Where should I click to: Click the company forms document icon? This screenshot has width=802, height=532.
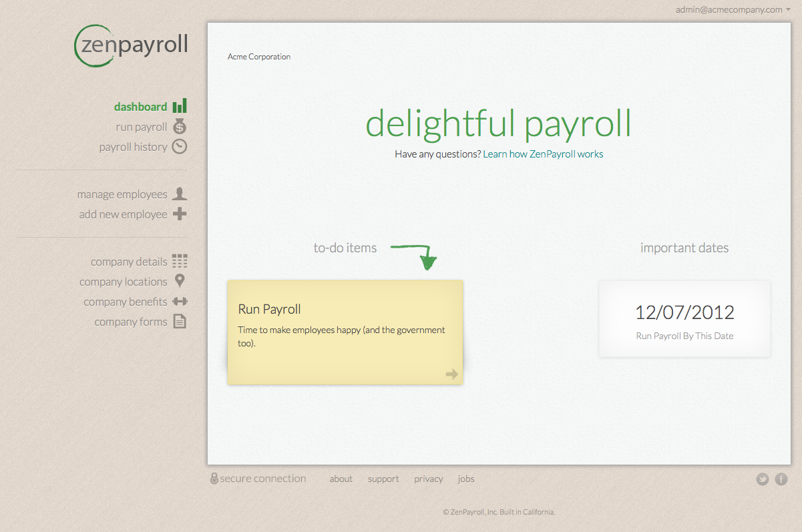[x=180, y=322]
